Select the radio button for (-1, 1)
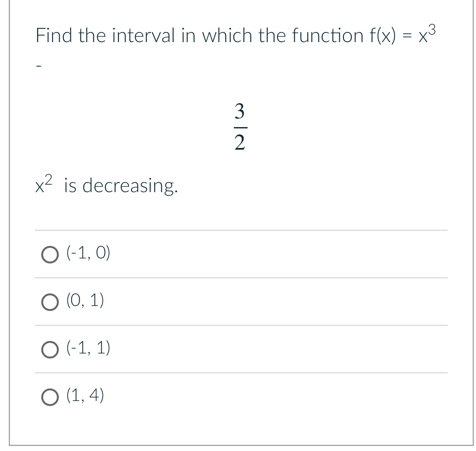The image size is (476, 451). (50, 349)
